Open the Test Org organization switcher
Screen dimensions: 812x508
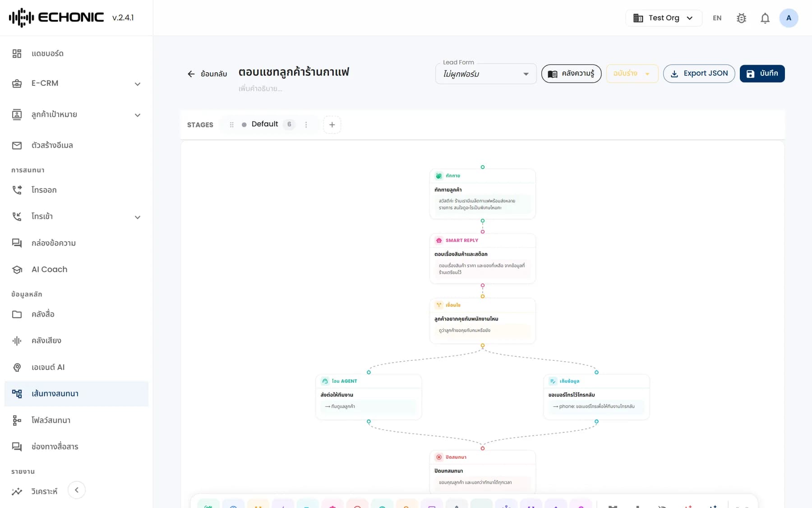coord(664,18)
